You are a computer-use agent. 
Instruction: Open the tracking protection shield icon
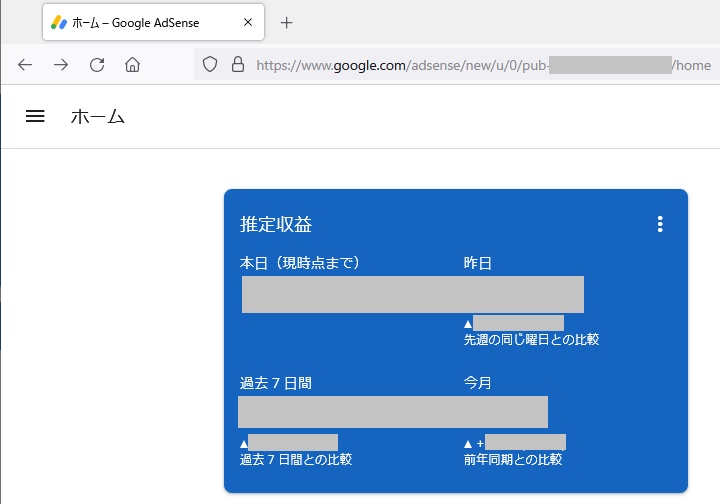point(210,65)
